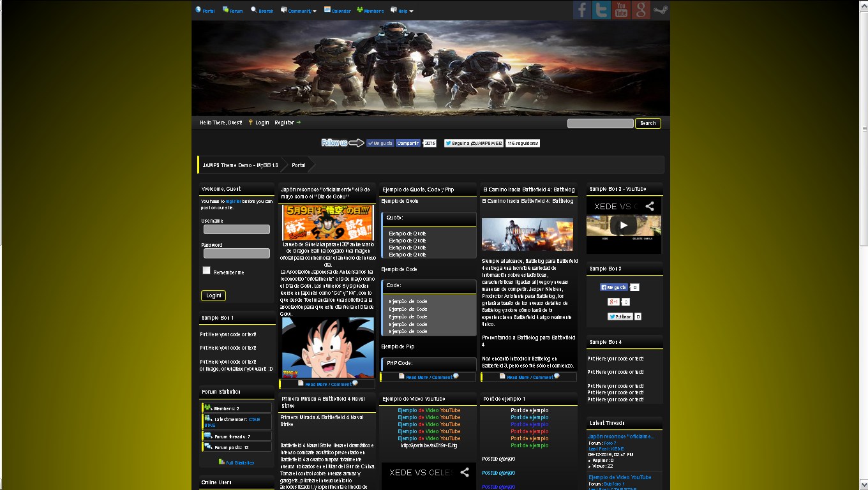Image resolution: width=868 pixels, height=490 pixels.
Task: Click the Twitter bird icon in header
Action: pos(601,10)
